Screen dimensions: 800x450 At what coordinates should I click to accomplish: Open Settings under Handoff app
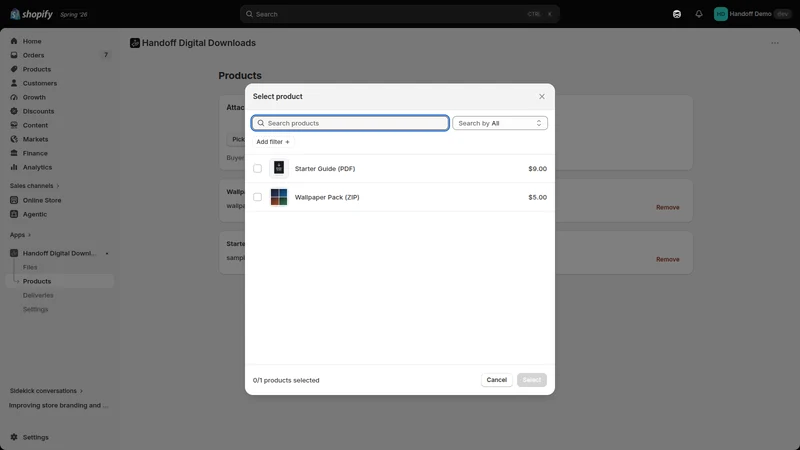coord(35,310)
